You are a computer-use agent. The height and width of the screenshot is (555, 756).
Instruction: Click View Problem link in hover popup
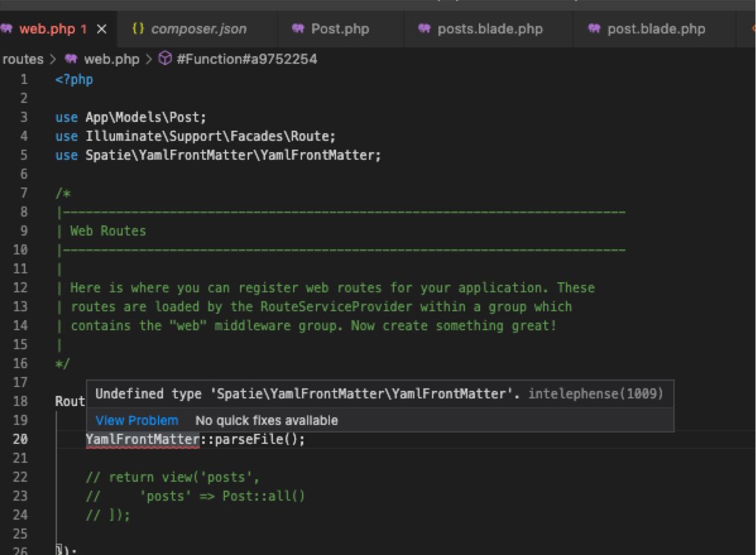coord(136,421)
